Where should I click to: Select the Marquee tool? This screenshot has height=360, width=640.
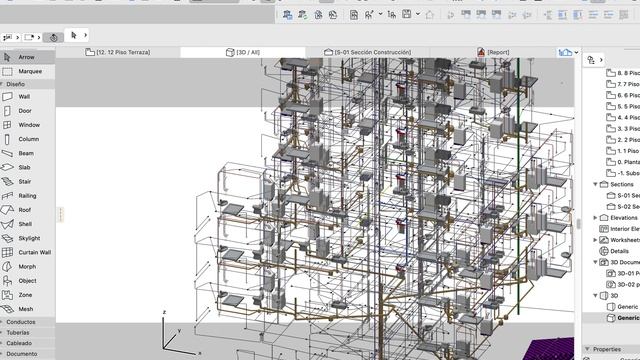[x=27, y=71]
